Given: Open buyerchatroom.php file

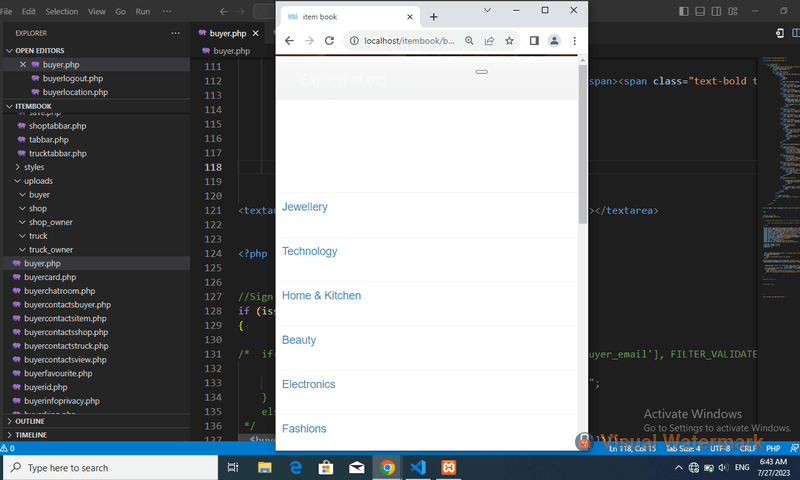Looking at the screenshot, I should 60,291.
